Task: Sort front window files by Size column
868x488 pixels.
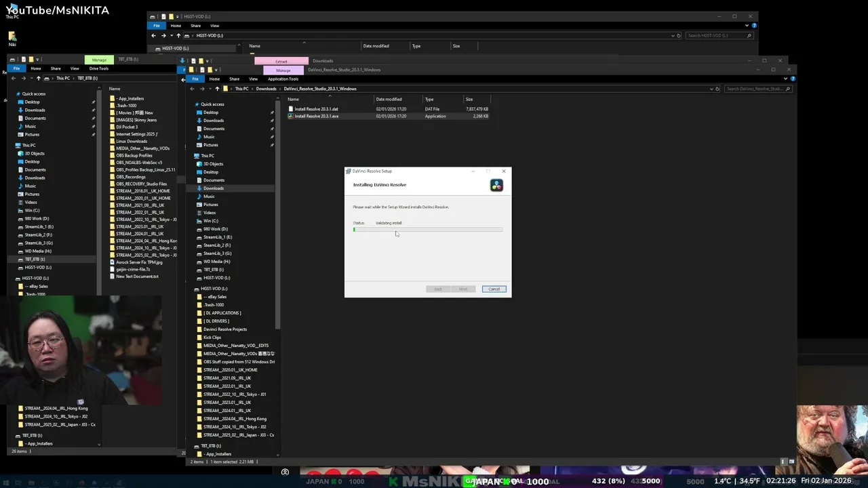Action: [469, 99]
